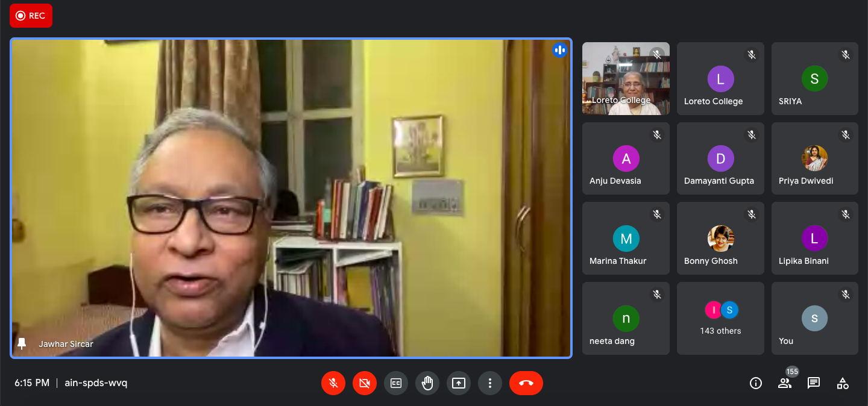The height and width of the screenshot is (406, 868).
Task: Open the three-dot more options menu
Action: [490, 383]
